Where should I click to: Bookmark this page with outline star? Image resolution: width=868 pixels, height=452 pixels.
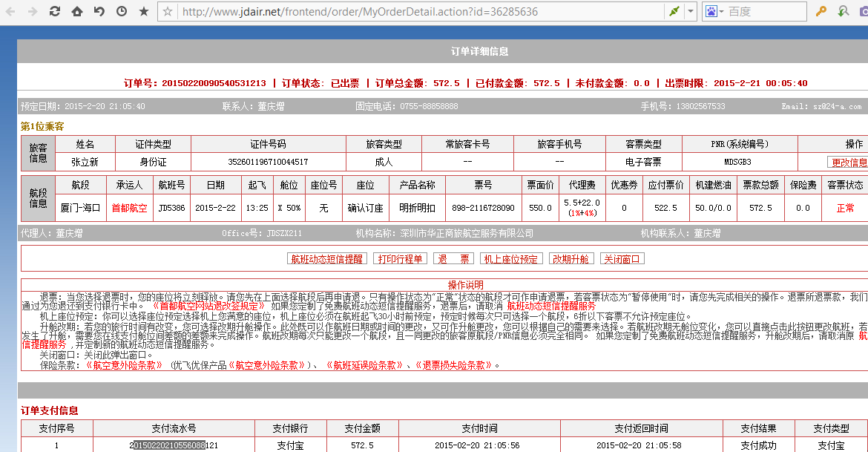tap(168, 11)
